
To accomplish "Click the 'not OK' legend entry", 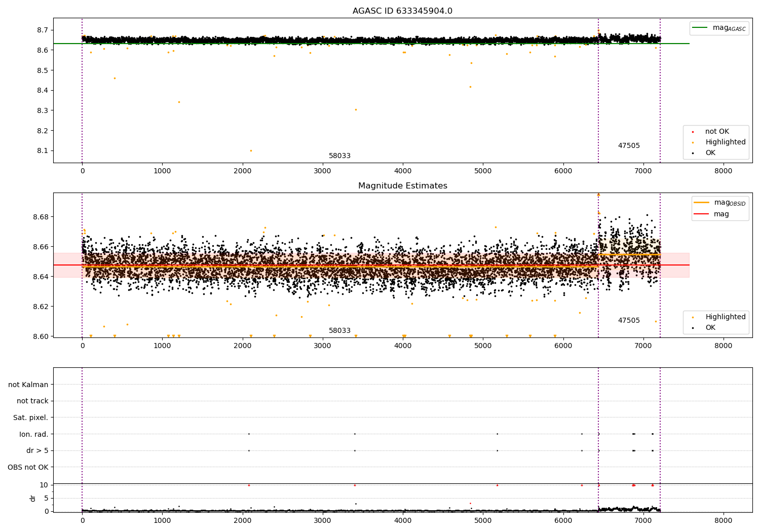I will click(x=717, y=132).
